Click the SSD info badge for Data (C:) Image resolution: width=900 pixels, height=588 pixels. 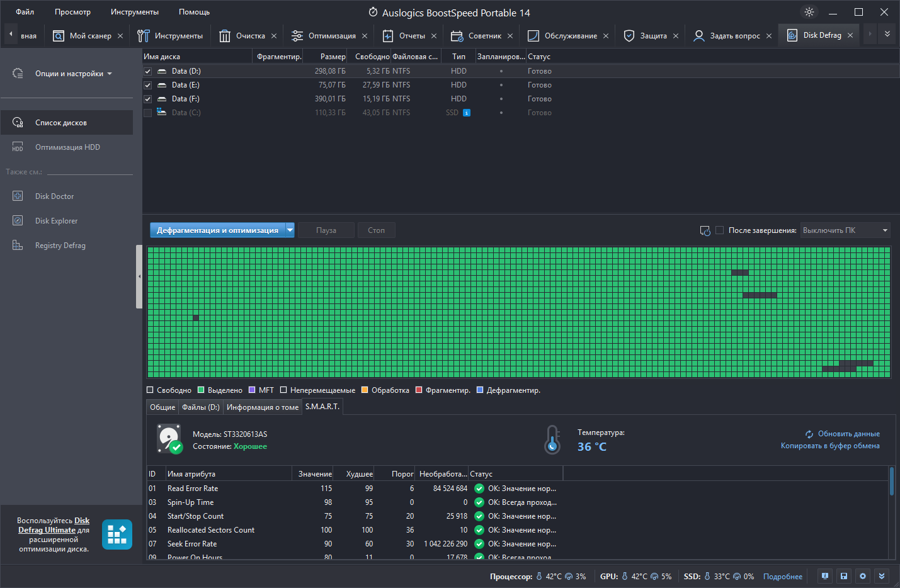[x=467, y=113]
